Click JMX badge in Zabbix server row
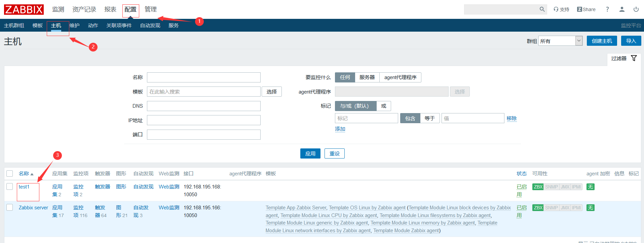The width and height of the screenshot is (644, 243). tap(565, 208)
